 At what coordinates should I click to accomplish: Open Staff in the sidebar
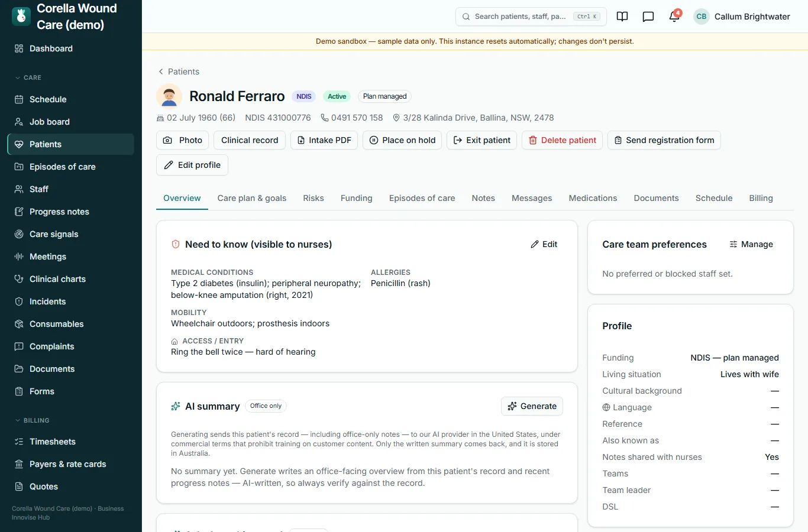(x=70, y=189)
